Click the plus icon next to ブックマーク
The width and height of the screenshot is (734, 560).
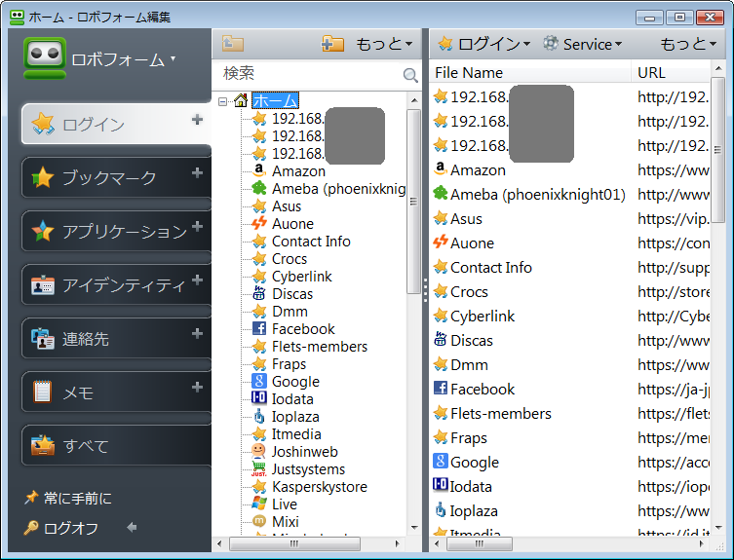pos(197,173)
